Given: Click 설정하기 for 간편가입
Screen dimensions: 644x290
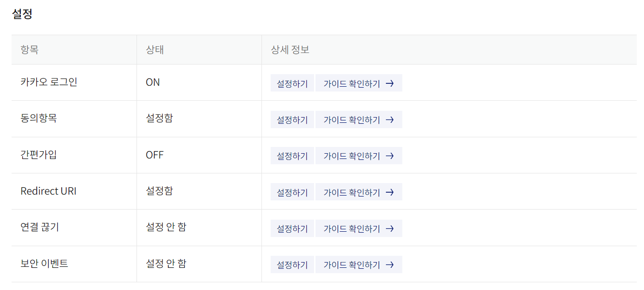Looking at the screenshot, I should click(292, 156).
